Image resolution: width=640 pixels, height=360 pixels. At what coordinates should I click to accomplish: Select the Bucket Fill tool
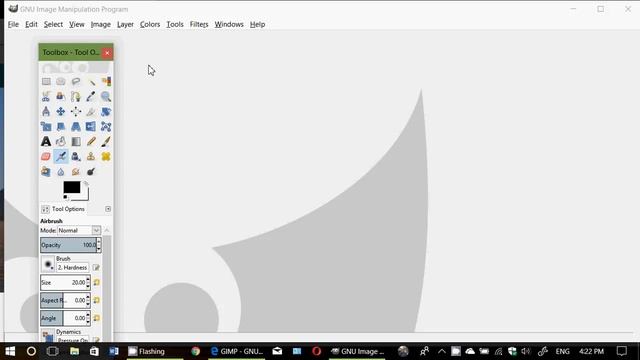click(x=61, y=142)
